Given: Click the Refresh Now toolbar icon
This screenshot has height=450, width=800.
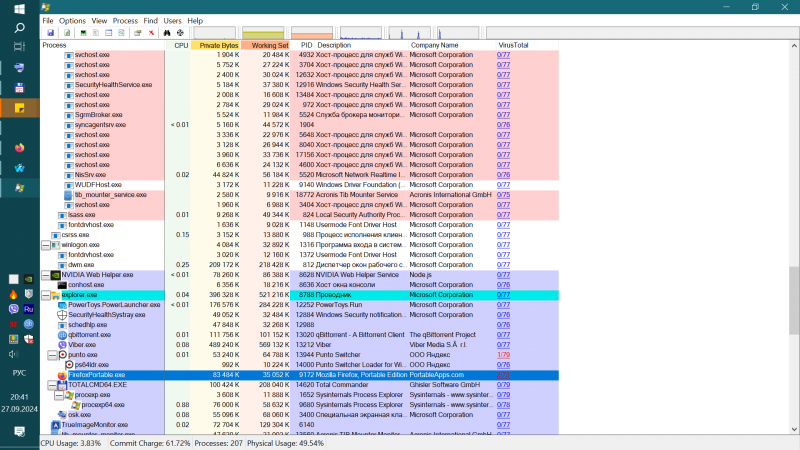Looking at the screenshot, I should click(67, 33).
